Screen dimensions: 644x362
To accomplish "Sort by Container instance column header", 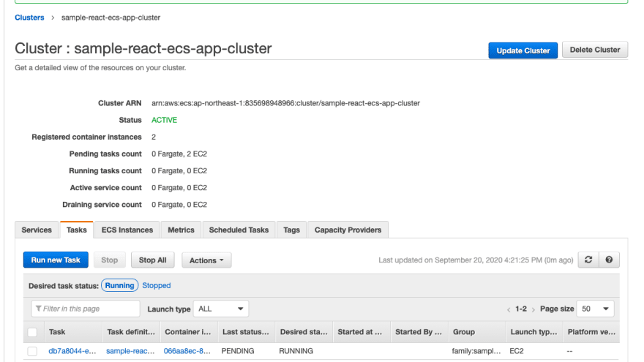I will [187, 331].
